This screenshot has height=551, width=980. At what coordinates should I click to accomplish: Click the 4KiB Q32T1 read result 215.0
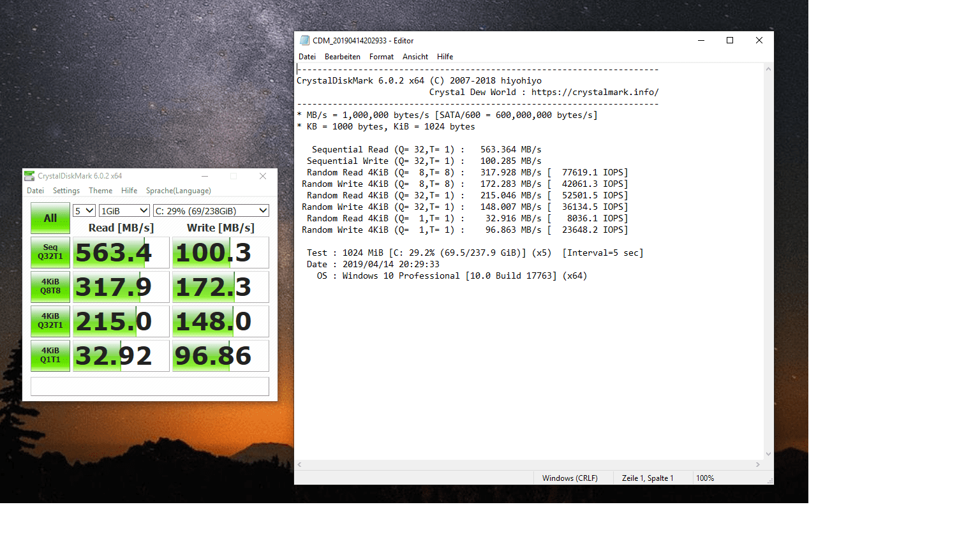click(x=121, y=321)
